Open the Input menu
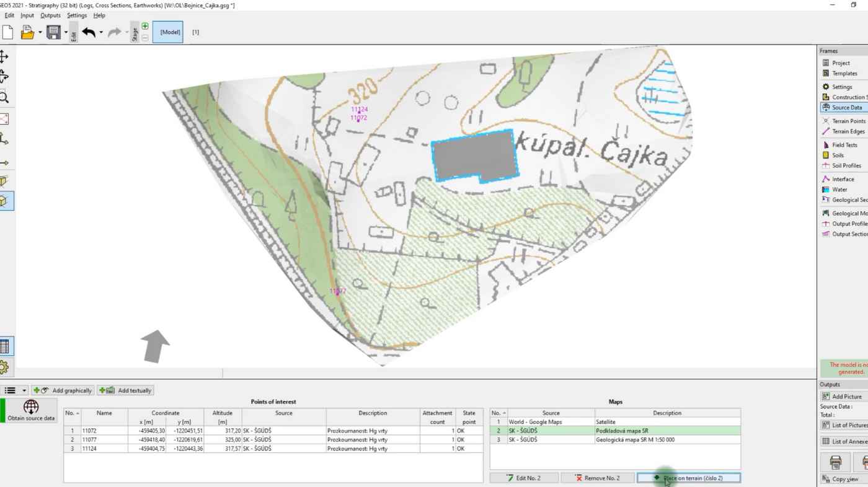This screenshot has width=868, height=487. pyautogui.click(x=27, y=15)
